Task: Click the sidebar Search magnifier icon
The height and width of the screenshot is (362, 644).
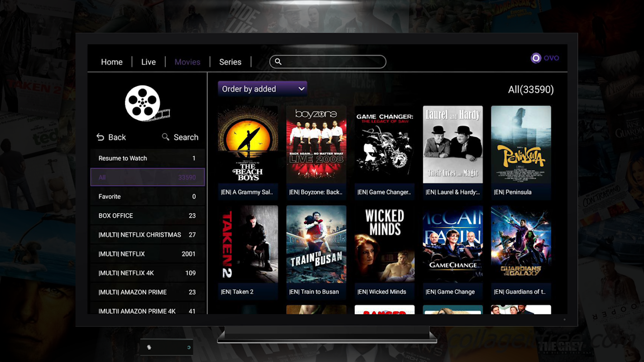Action: click(166, 137)
